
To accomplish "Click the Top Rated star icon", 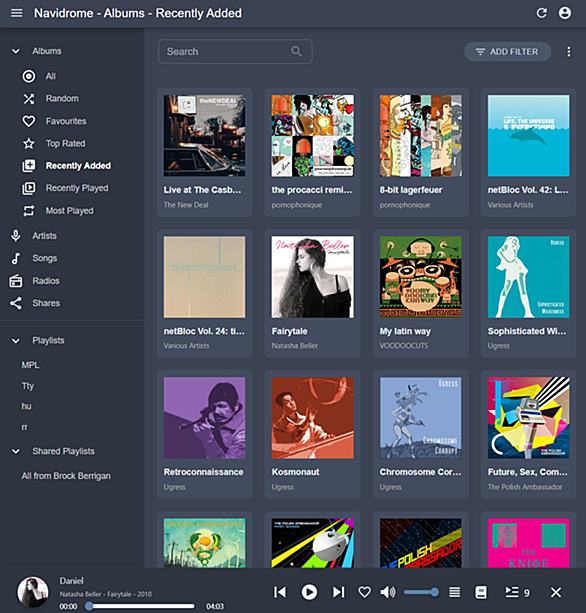I will 29,143.
